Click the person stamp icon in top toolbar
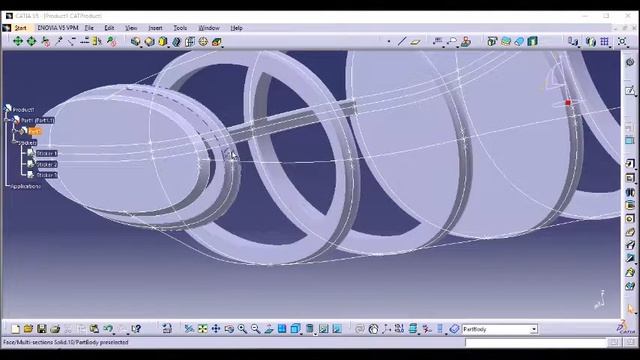 (466, 41)
